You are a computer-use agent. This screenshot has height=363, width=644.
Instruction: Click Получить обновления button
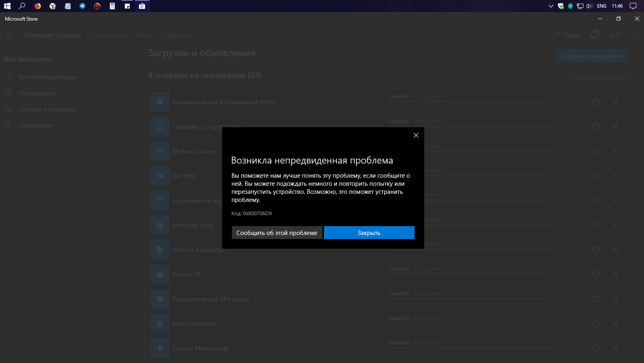coord(591,56)
